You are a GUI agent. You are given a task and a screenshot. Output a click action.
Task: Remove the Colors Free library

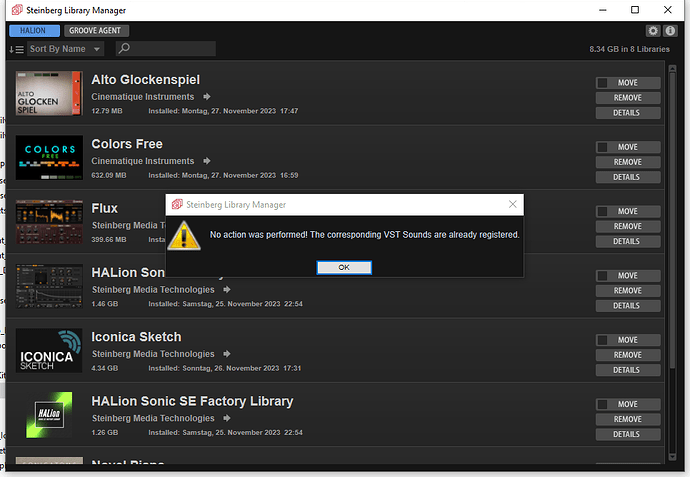[x=628, y=162]
